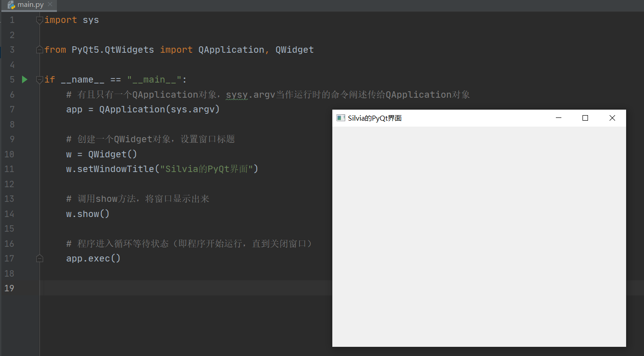Collapse the if __name__ block fold marker
This screenshot has width=644, height=356.
click(x=39, y=79)
